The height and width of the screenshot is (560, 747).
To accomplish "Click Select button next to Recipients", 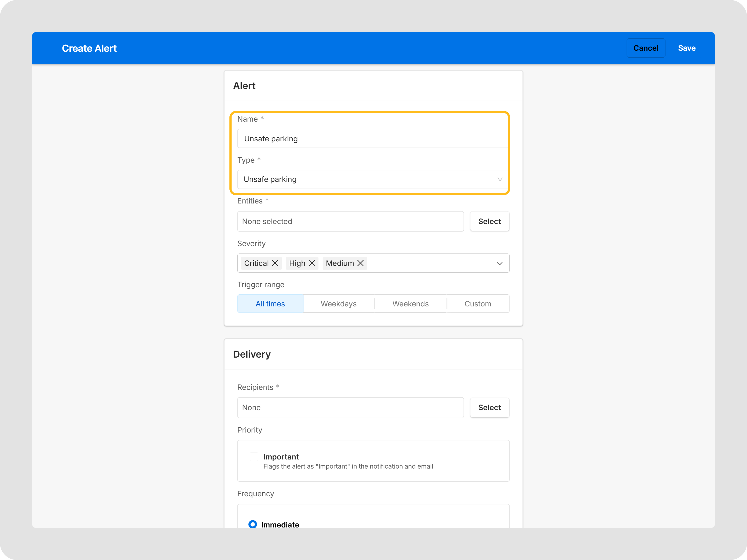I will [x=489, y=407].
